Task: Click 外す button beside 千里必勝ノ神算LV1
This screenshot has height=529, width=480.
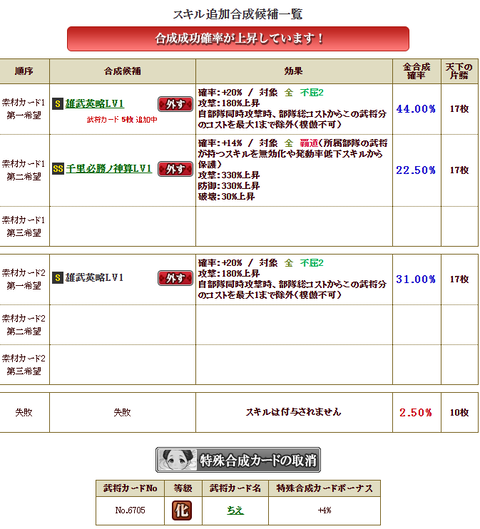Action: 175,169
